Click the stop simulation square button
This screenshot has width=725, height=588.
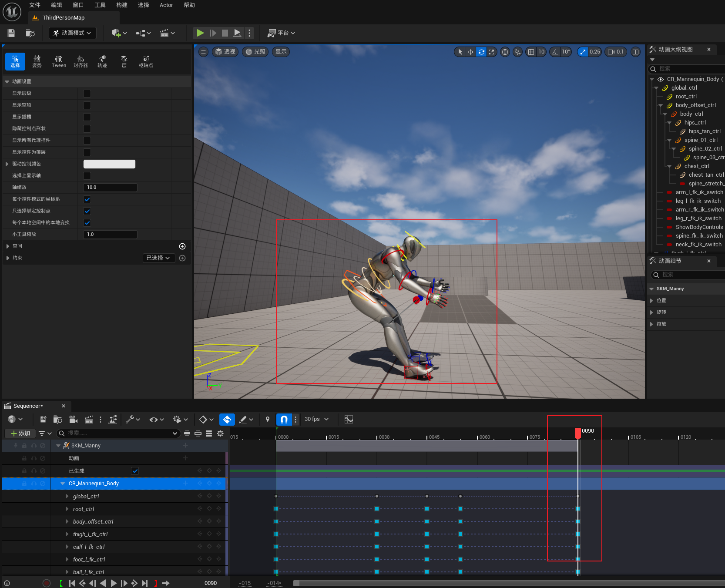pyautogui.click(x=225, y=33)
